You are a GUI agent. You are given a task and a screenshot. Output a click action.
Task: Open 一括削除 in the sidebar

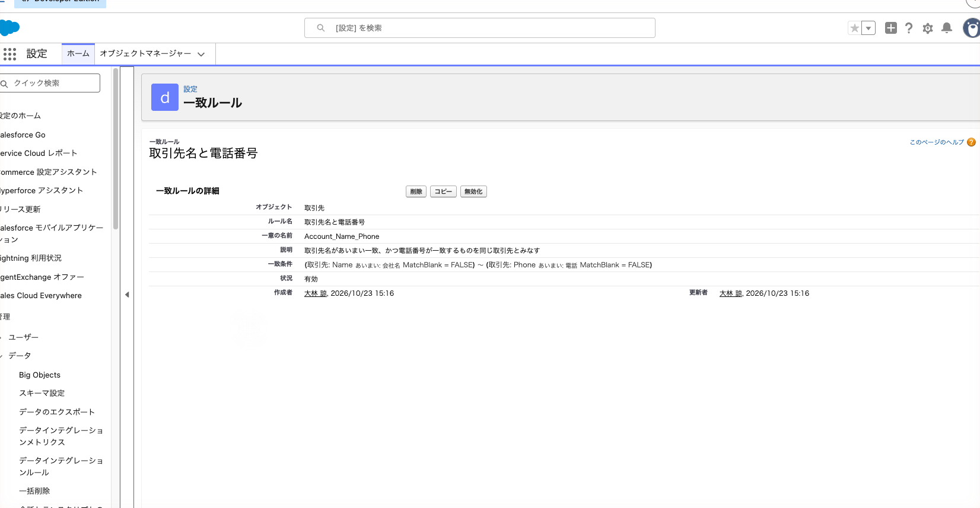point(34,491)
